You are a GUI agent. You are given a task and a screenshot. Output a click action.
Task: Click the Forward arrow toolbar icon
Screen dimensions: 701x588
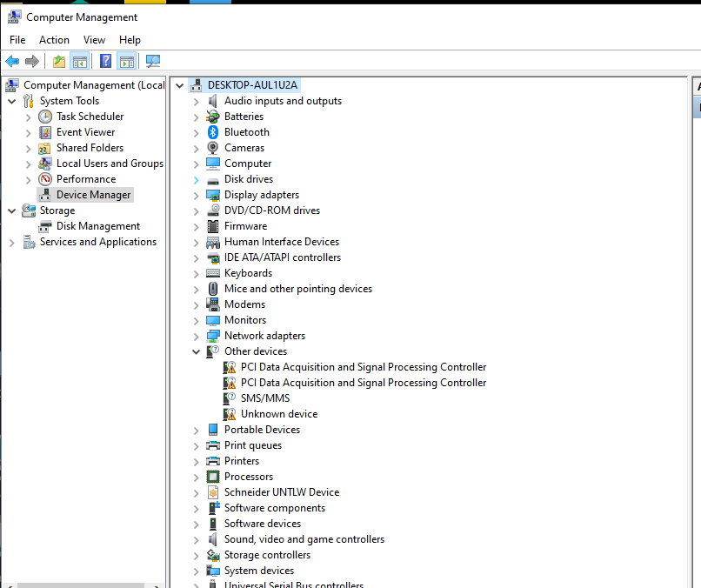pos(31,61)
